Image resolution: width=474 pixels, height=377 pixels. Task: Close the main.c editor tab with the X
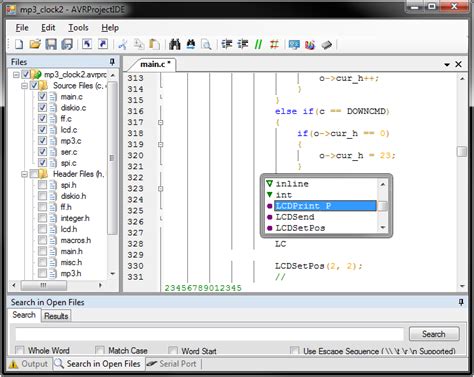point(459,64)
